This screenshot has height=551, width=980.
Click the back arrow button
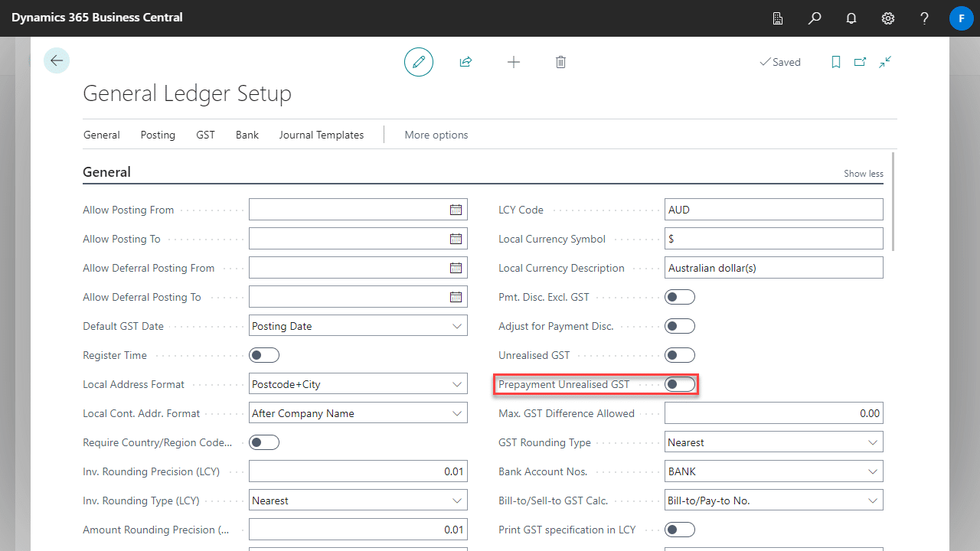[57, 60]
